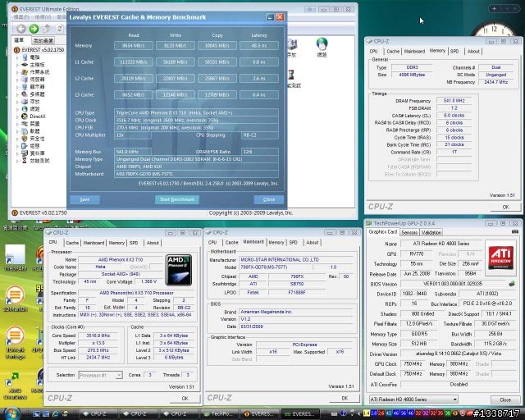Click the Memory Latency 48.5 ns result
Image resolution: width=525 pixels, height=420 pixels.
point(259,46)
